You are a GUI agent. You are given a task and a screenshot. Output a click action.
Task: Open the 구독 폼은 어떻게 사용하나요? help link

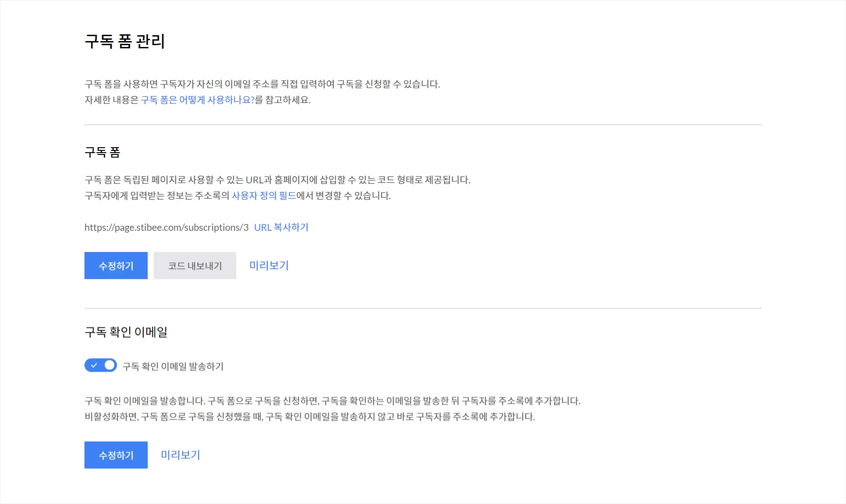[x=197, y=100]
